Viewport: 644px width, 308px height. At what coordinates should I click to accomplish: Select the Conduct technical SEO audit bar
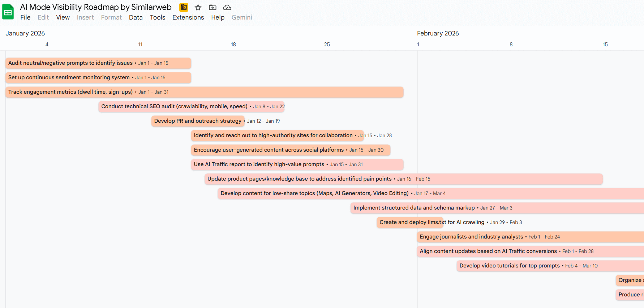click(192, 106)
